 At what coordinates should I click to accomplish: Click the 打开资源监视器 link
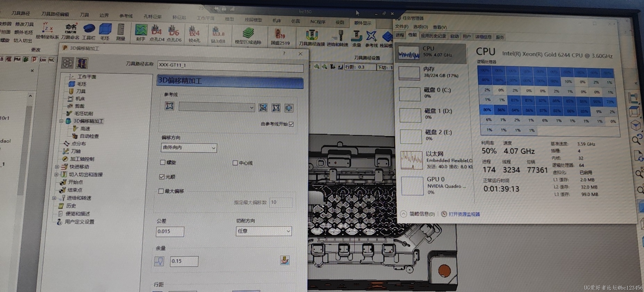pos(464,214)
